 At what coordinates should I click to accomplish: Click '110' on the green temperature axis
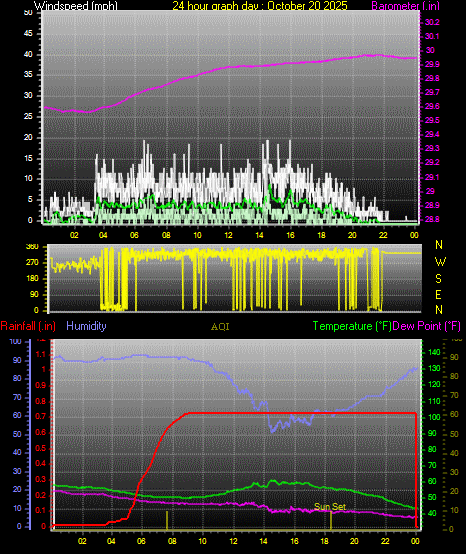(x=434, y=401)
